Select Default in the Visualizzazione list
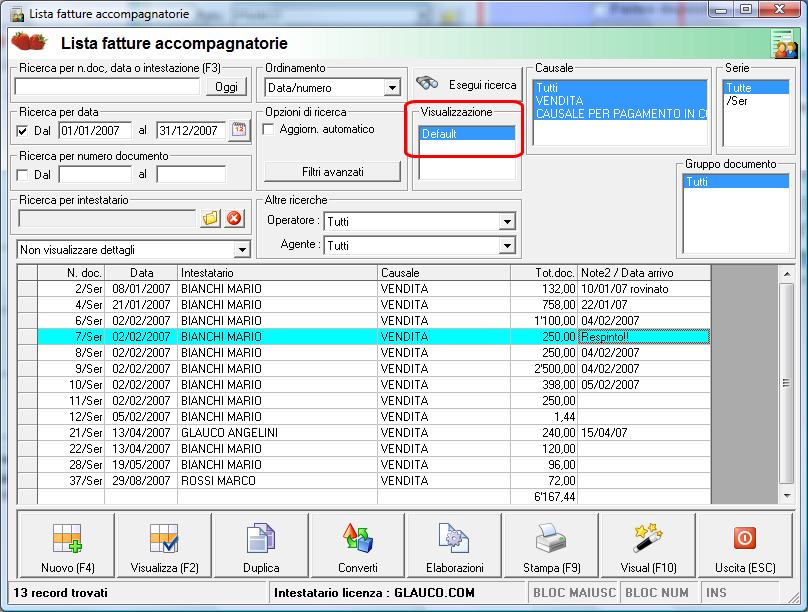 pos(467,133)
